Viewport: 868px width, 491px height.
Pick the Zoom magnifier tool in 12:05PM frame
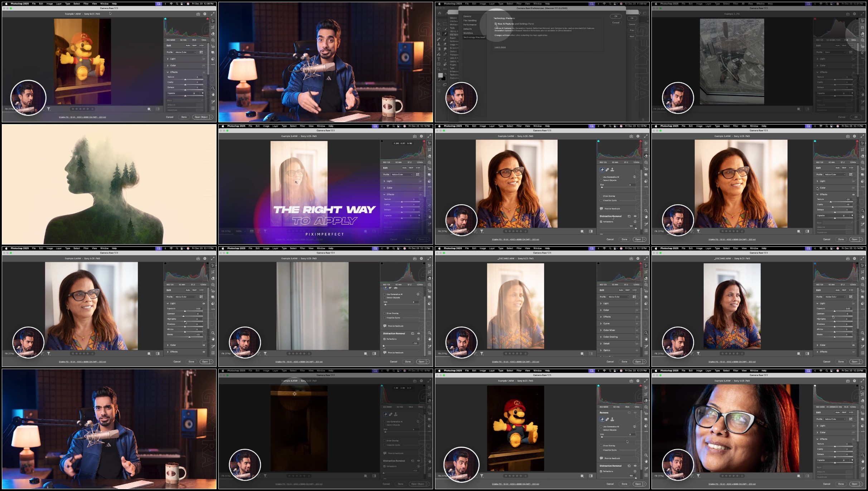coord(213,88)
